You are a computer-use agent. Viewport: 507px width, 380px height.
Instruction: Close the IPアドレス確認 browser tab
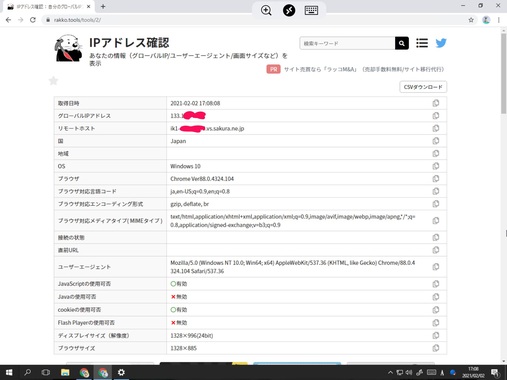tap(88, 7)
